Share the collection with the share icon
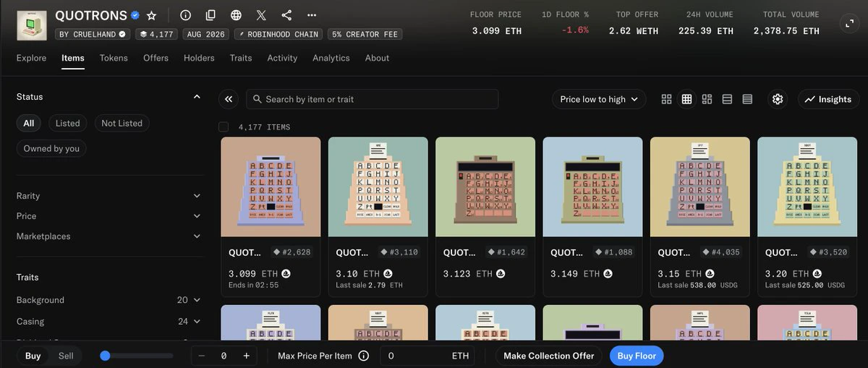868x368 pixels. [x=286, y=15]
